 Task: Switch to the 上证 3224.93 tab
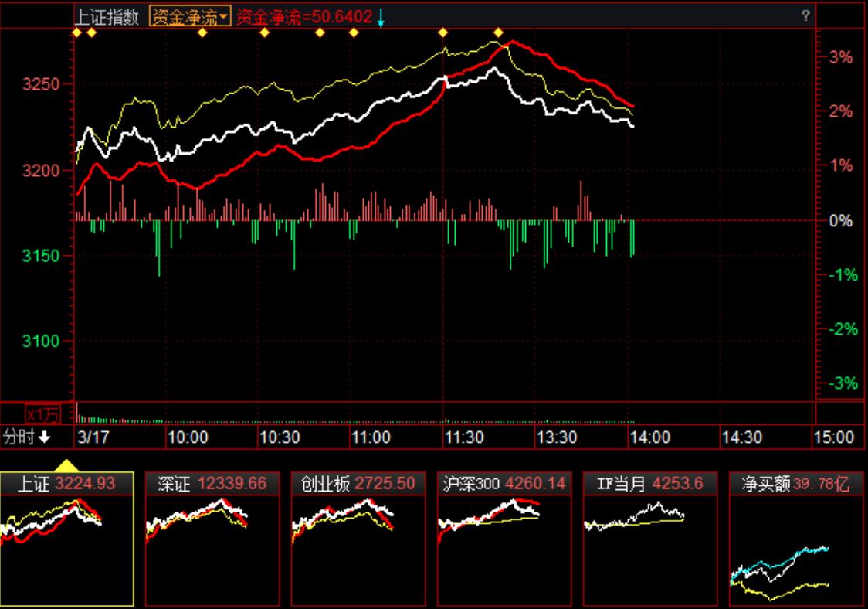point(67,484)
